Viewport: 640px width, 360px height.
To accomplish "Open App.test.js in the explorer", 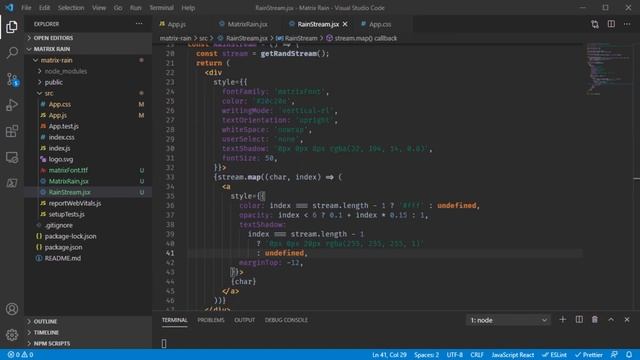I will [88, 126].
